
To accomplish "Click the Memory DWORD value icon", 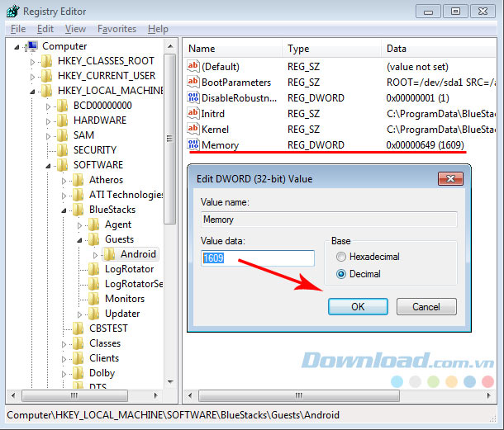I will tap(193, 144).
